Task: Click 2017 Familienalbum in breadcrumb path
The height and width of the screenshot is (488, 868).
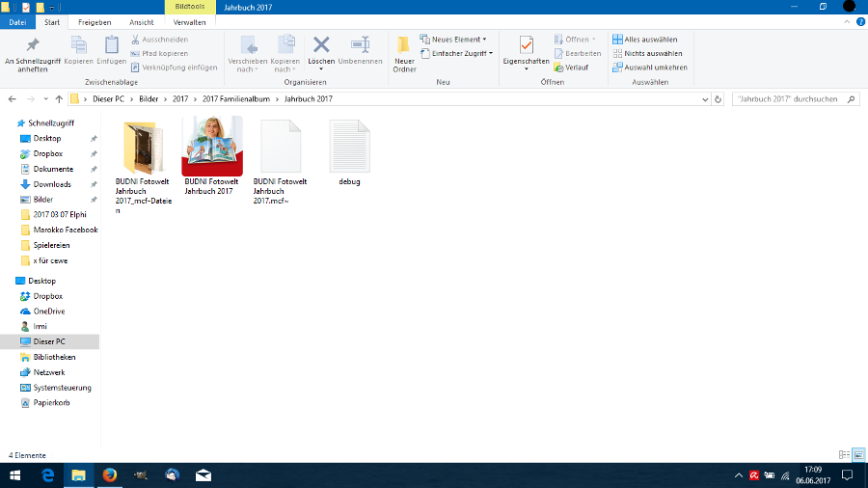Action: click(236, 99)
